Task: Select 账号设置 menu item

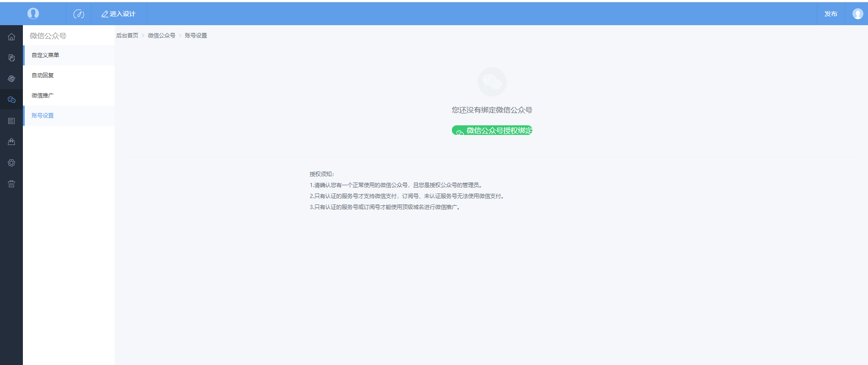Action: pyautogui.click(x=69, y=115)
